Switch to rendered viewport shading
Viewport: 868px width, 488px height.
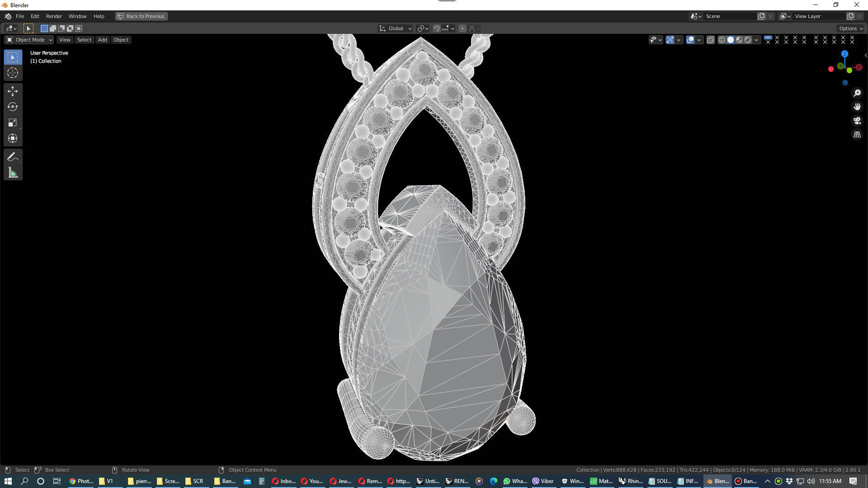[748, 40]
